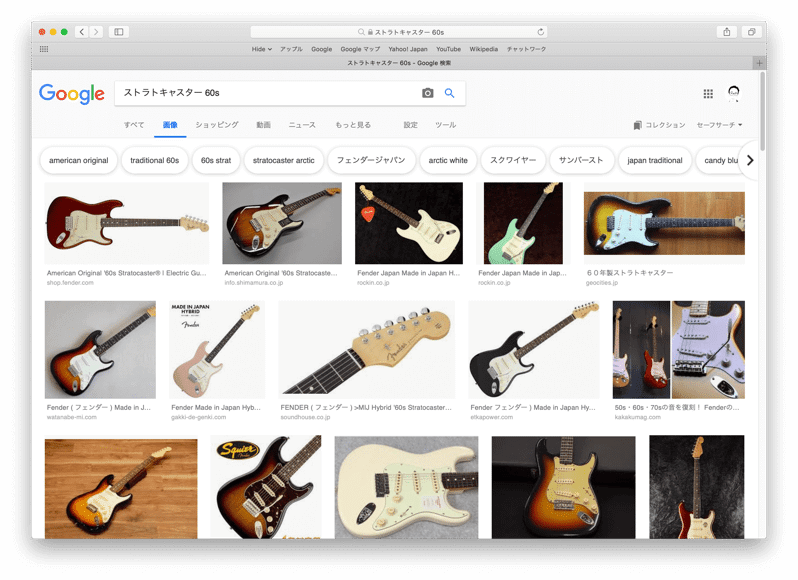Switch to the ショッピング tab
798x580 pixels.
click(217, 125)
